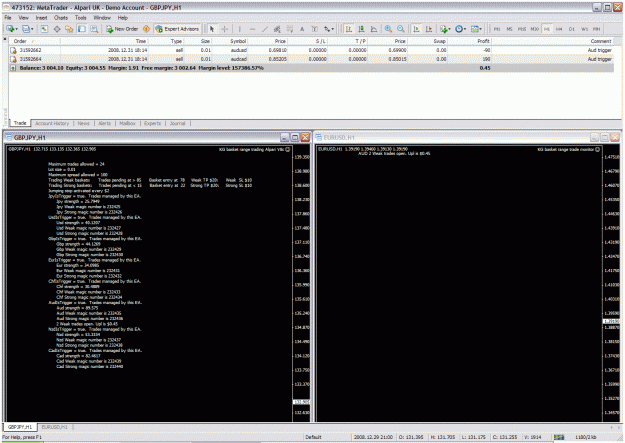This screenshot has height=443, width=625.
Task: Toggle chart shift
Action: pos(429,29)
